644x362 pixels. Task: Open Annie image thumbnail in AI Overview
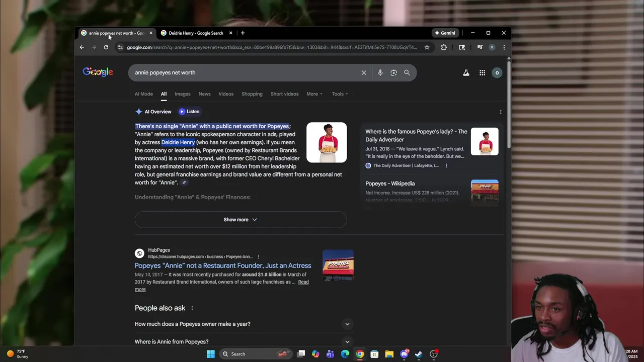[x=327, y=142]
